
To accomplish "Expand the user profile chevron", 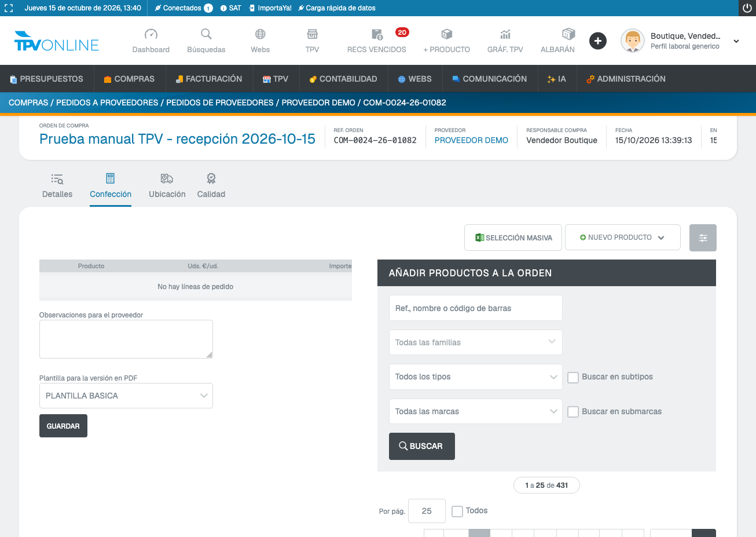I will click(x=736, y=41).
